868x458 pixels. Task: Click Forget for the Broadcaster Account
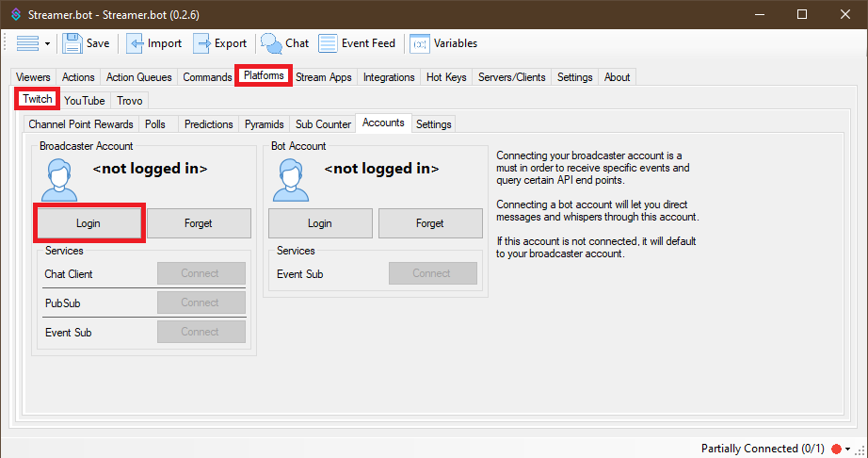click(x=199, y=223)
